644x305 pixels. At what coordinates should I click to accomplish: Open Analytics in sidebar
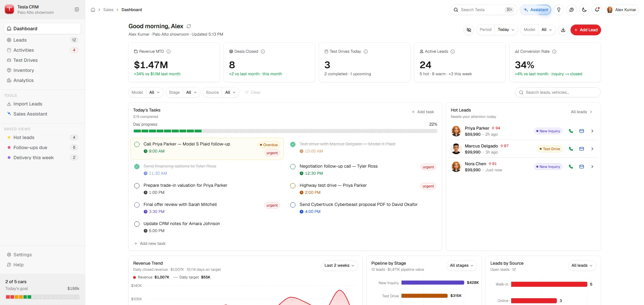click(42, 80)
